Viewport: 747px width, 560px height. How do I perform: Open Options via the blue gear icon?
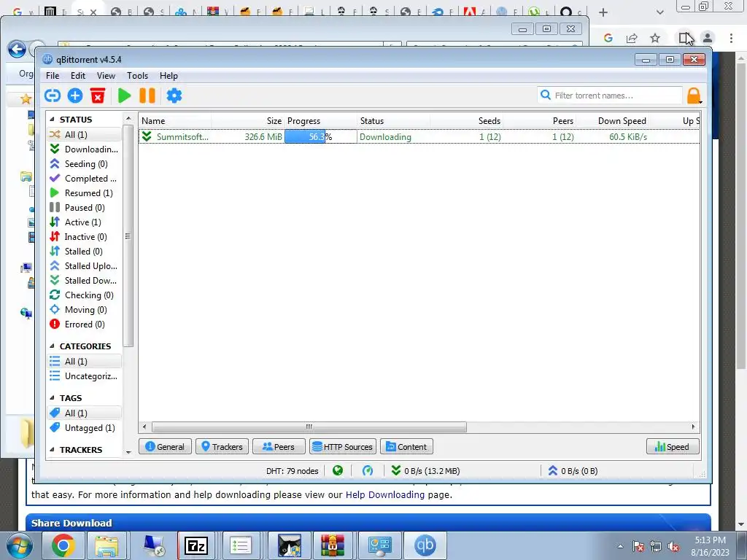pyautogui.click(x=174, y=96)
